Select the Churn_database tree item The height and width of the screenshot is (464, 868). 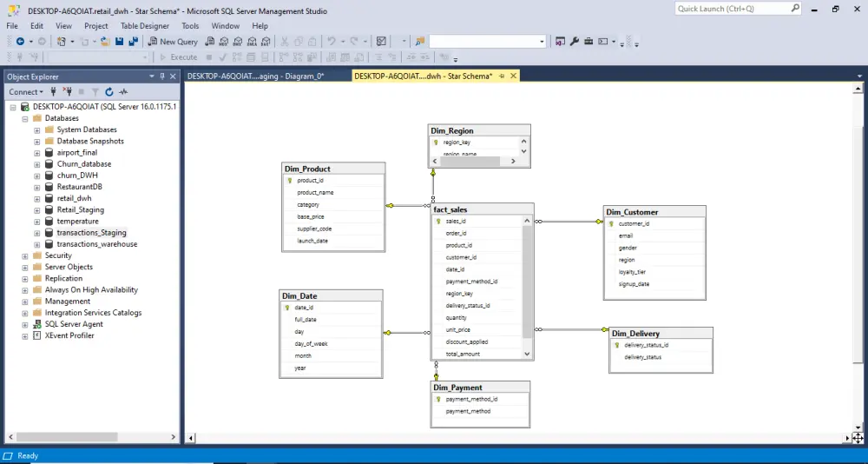click(x=84, y=164)
